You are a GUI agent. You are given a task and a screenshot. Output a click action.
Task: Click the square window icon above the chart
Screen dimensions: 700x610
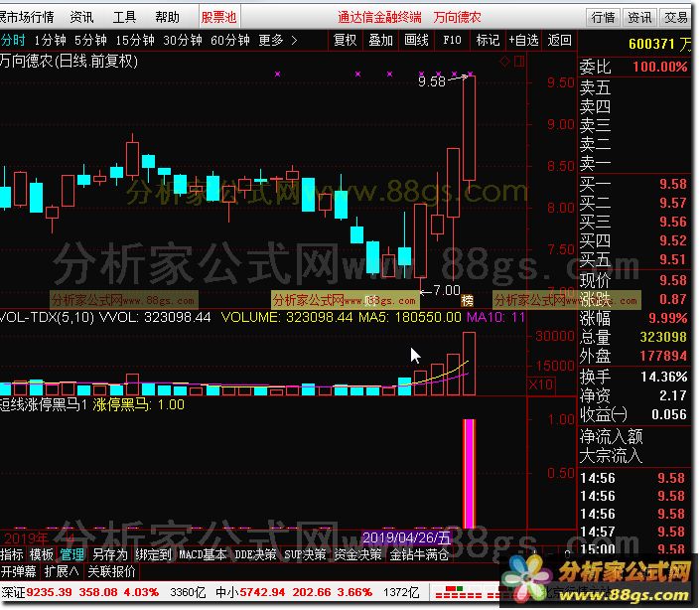pos(518,61)
